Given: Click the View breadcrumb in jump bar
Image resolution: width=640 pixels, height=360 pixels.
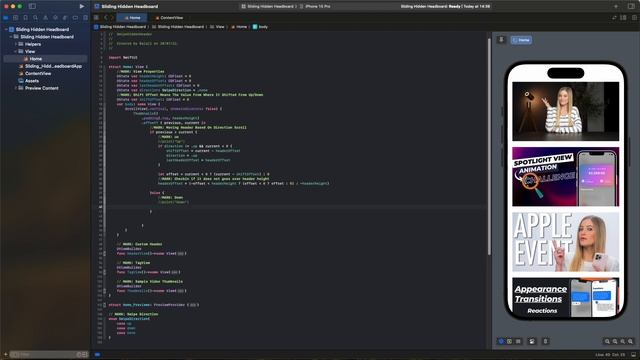Looking at the screenshot, I should click(x=217, y=27).
